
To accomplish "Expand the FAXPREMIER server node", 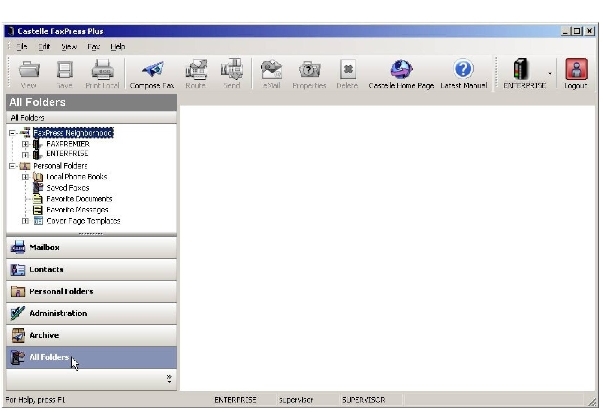I will (x=25, y=144).
